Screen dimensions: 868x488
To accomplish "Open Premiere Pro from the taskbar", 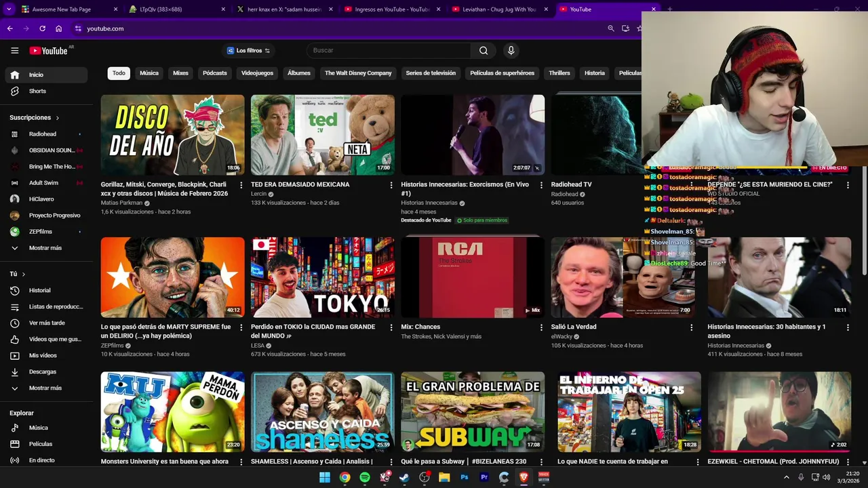I will [x=484, y=477].
